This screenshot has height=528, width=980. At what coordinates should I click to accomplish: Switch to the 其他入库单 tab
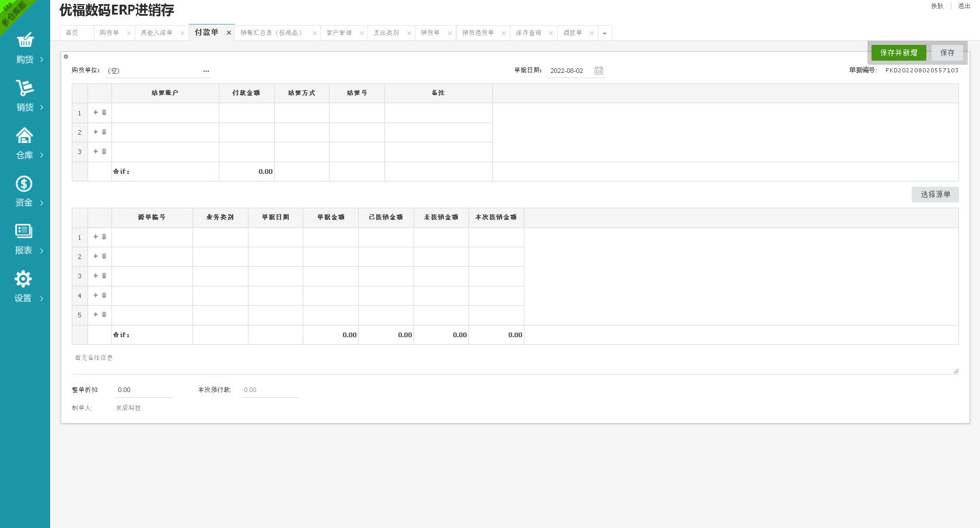tap(156, 33)
